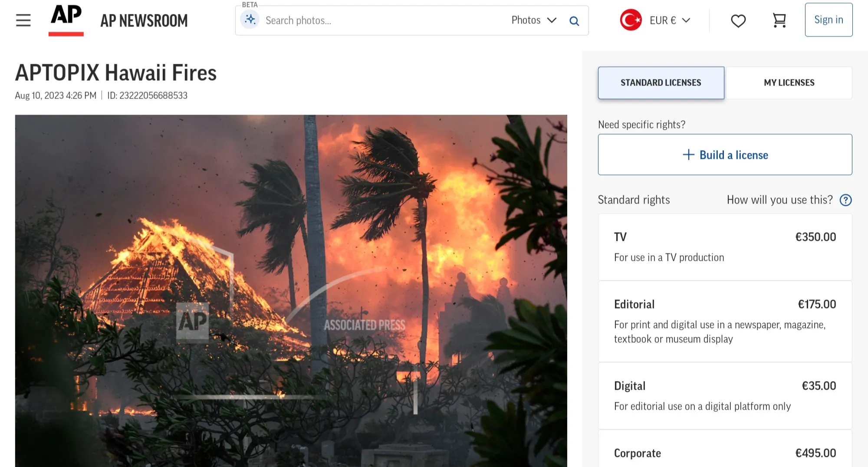Select the TV €350.00 license option
Viewport: 868px width, 467px height.
725,246
